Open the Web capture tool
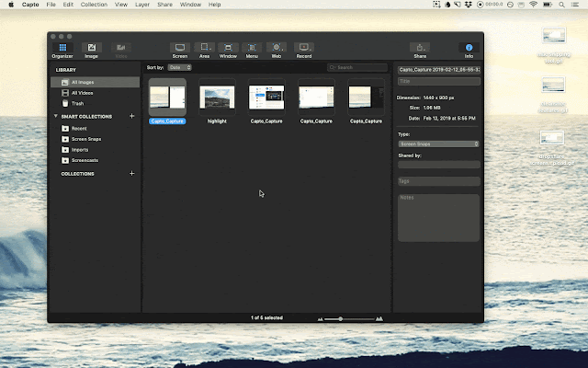This screenshot has height=368, width=588. click(x=277, y=51)
